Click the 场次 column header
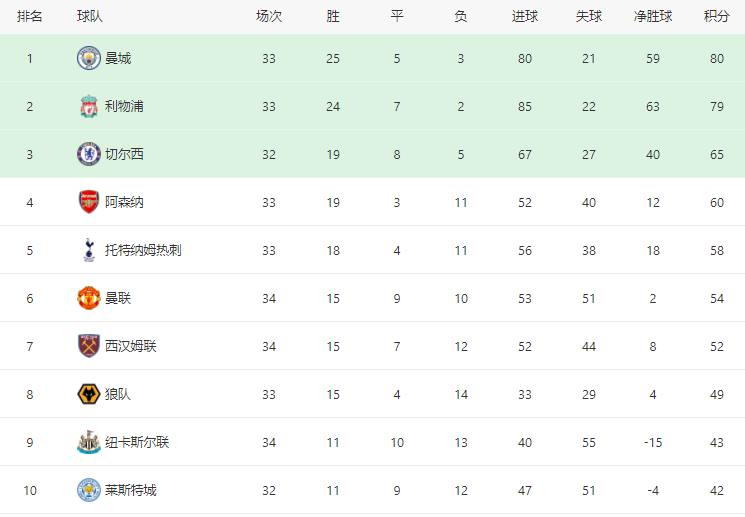The height and width of the screenshot is (517, 745). tap(269, 17)
